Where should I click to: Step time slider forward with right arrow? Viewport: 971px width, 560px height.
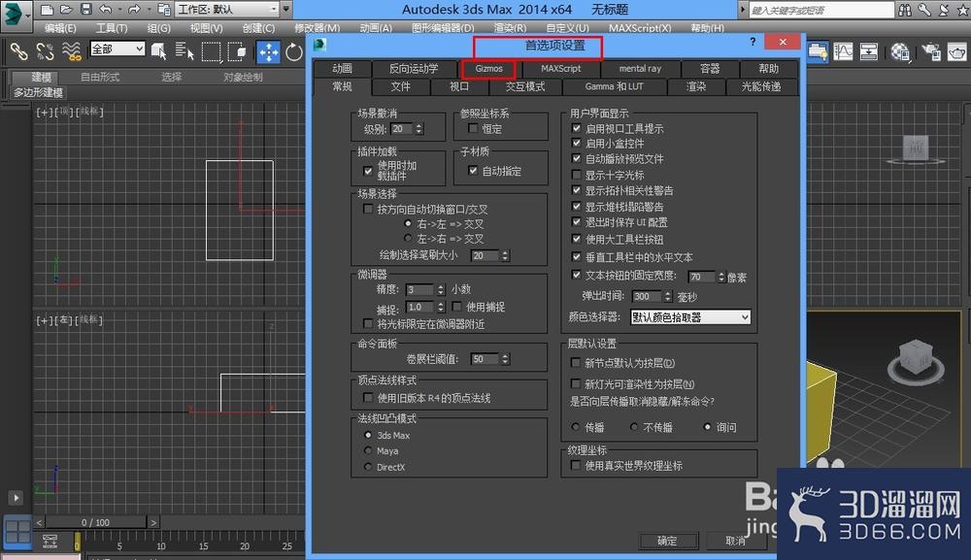pos(153,523)
